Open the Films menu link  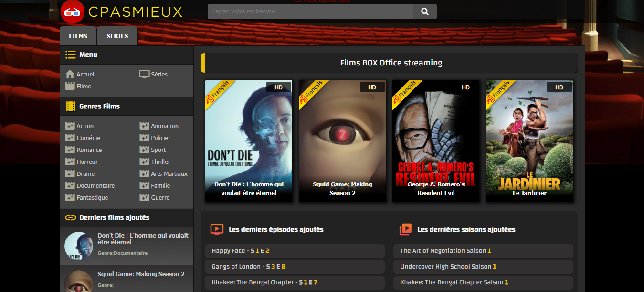click(84, 86)
